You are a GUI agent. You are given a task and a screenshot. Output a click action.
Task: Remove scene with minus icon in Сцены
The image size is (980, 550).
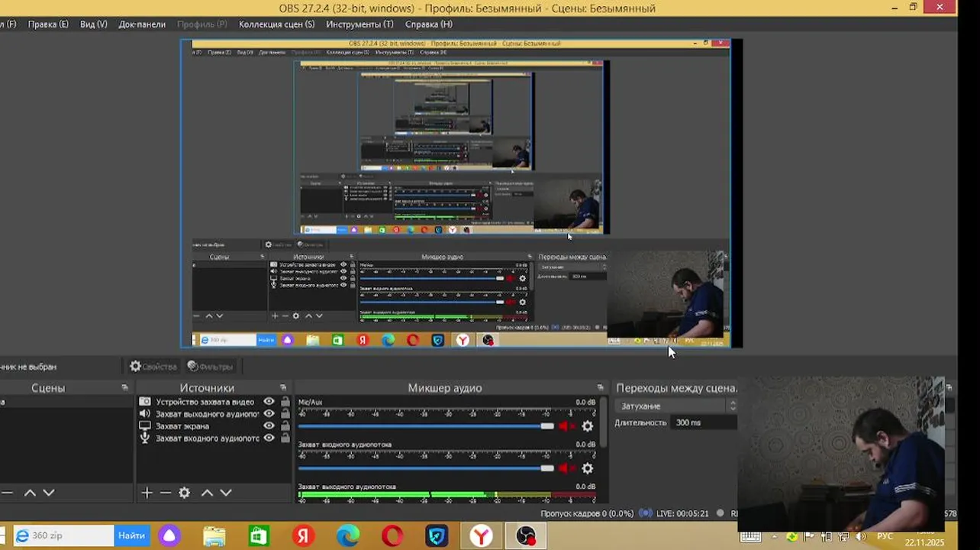pyautogui.click(x=7, y=493)
